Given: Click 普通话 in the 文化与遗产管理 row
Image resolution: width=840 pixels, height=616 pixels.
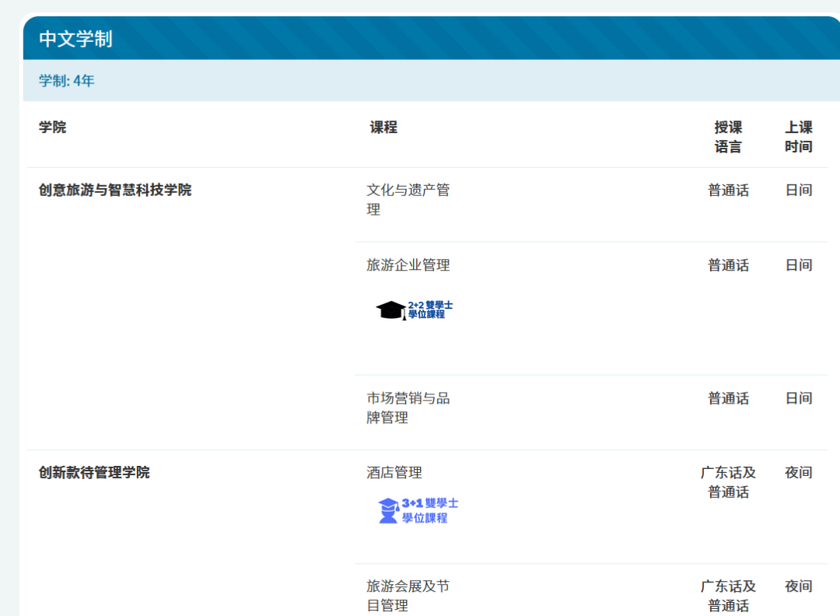Looking at the screenshot, I should (x=728, y=191).
